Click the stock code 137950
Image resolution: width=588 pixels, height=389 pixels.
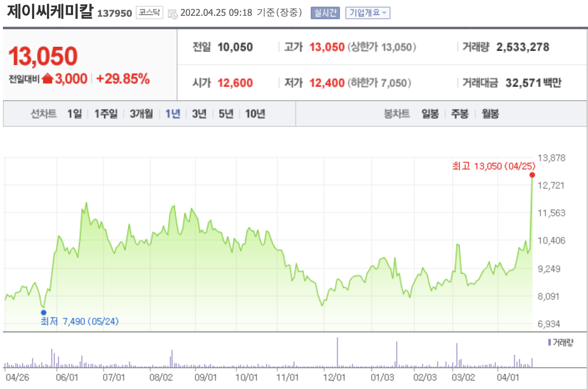pyautogui.click(x=114, y=13)
